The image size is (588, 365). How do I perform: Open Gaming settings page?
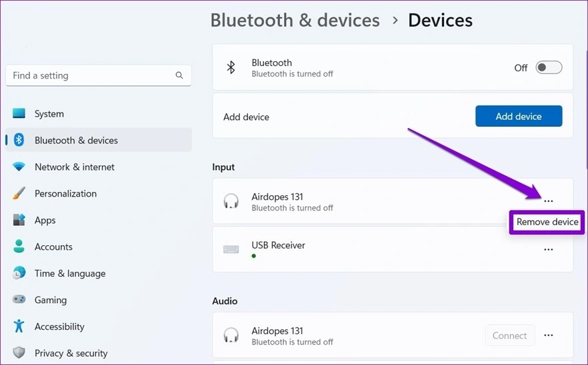[99, 300]
